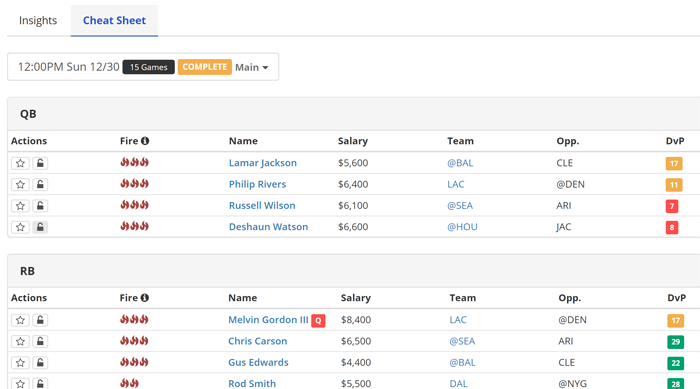The image size is (700, 389).
Task: Star Russell Wilson's row
Action: point(21,206)
